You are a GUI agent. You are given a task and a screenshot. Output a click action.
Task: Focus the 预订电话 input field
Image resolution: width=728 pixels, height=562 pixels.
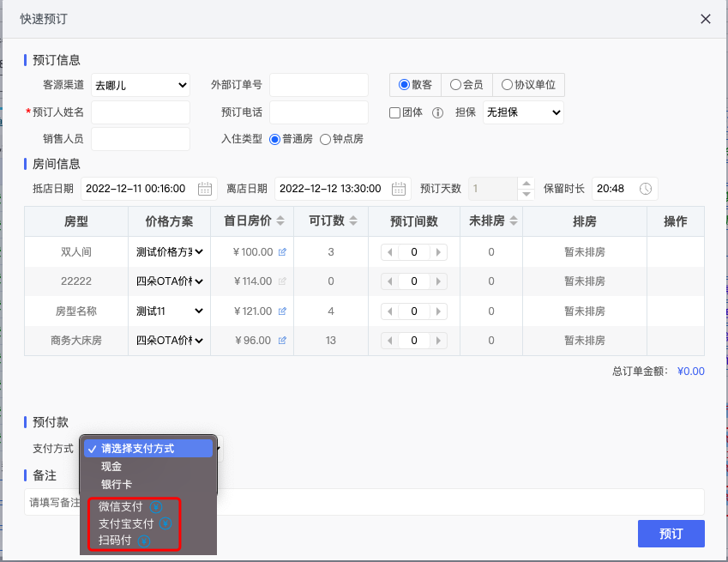click(x=319, y=112)
